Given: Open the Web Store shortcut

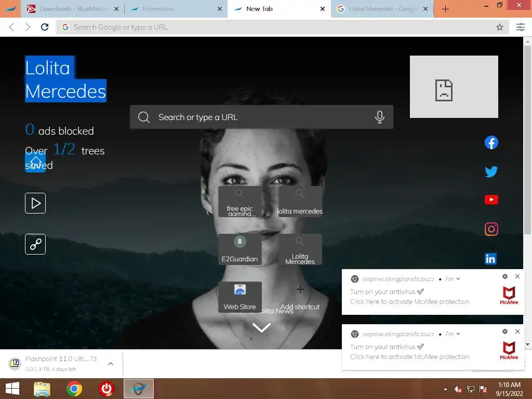Looking at the screenshot, I should [x=240, y=297].
